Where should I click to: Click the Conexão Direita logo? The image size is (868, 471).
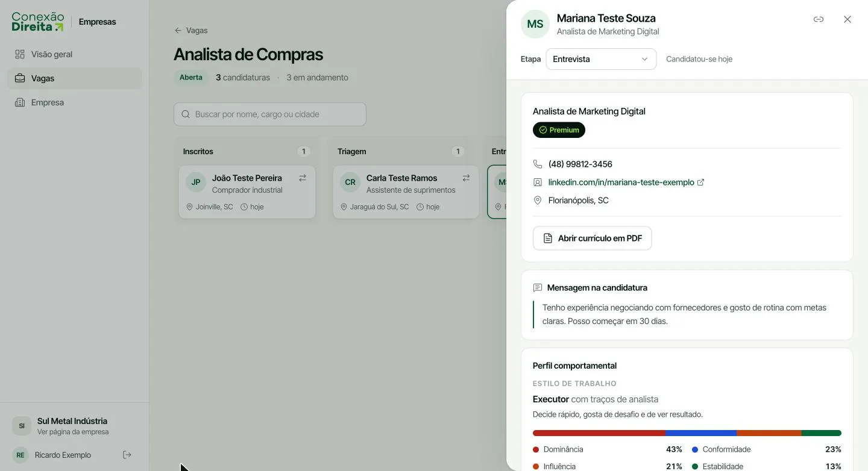(x=37, y=22)
